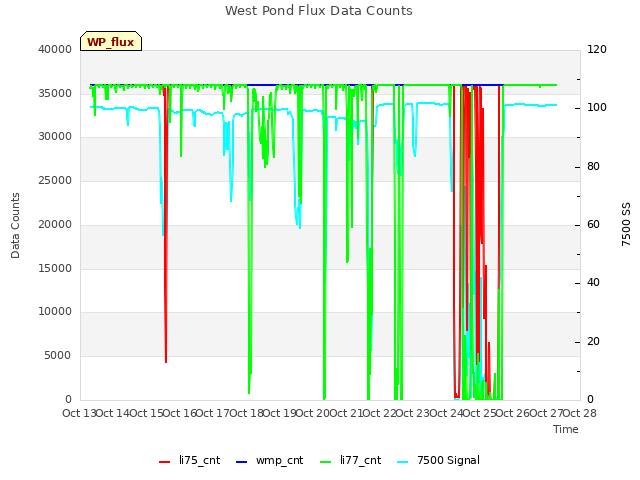Click the red li75_cnt legend swatch
Image resolution: width=640 pixels, height=480 pixels.
164,462
